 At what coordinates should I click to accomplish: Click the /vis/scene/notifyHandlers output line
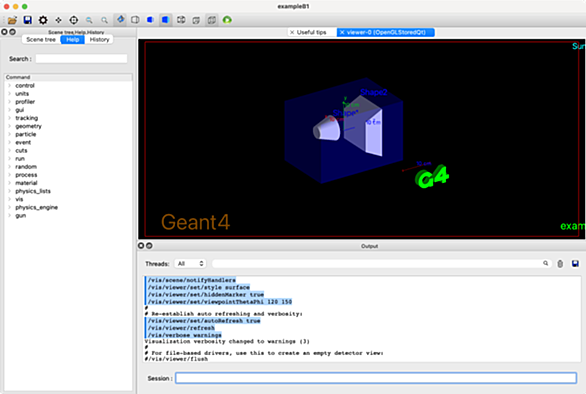(x=192, y=280)
